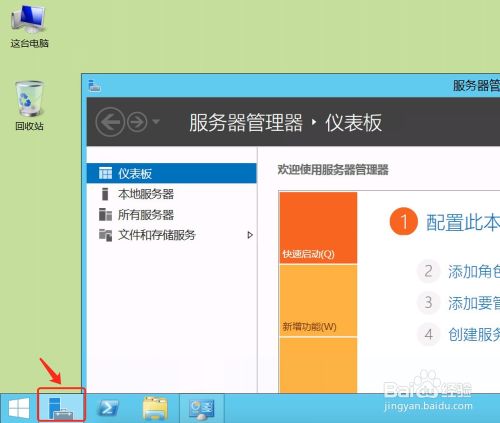Click the 添加要管理 link, step 3
This screenshot has height=423, width=500.
coord(474,303)
